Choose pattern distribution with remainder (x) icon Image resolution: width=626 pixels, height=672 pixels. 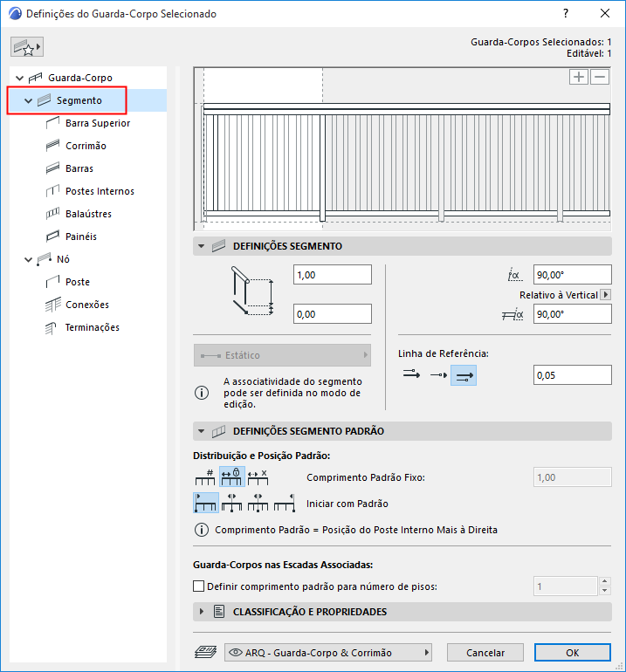(258, 477)
